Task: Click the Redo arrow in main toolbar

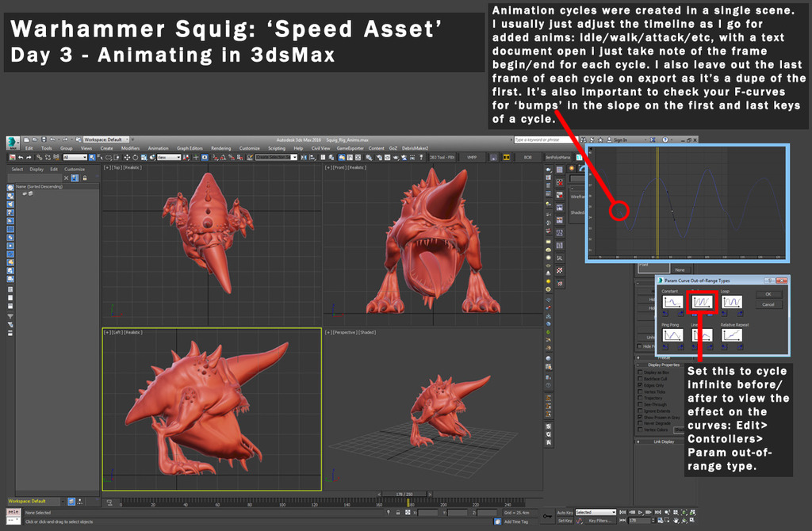Action: (29, 158)
